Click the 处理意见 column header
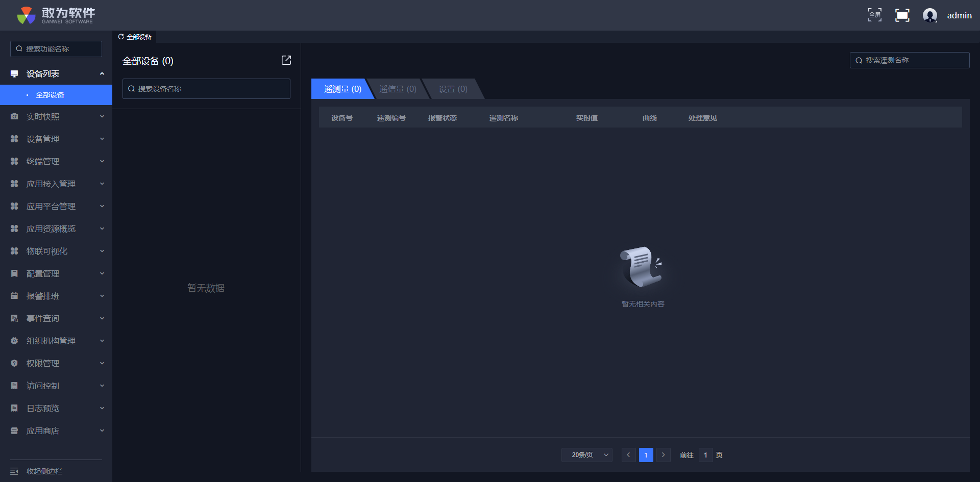980x482 pixels. coord(703,118)
